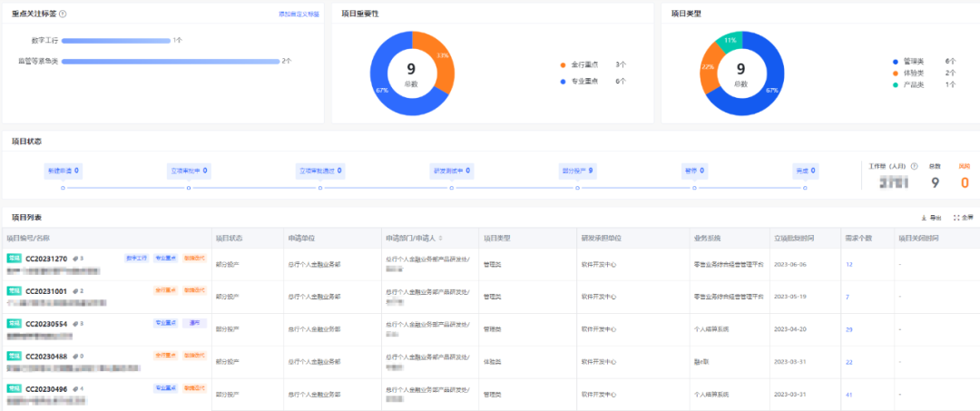Select the 部分投产 9 status node
980x411 pixels.
(577, 171)
